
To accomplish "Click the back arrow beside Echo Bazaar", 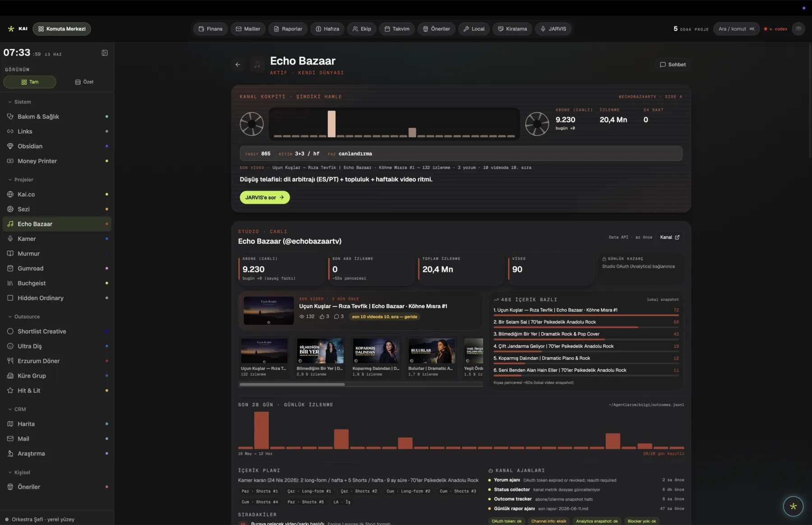I will (x=238, y=64).
